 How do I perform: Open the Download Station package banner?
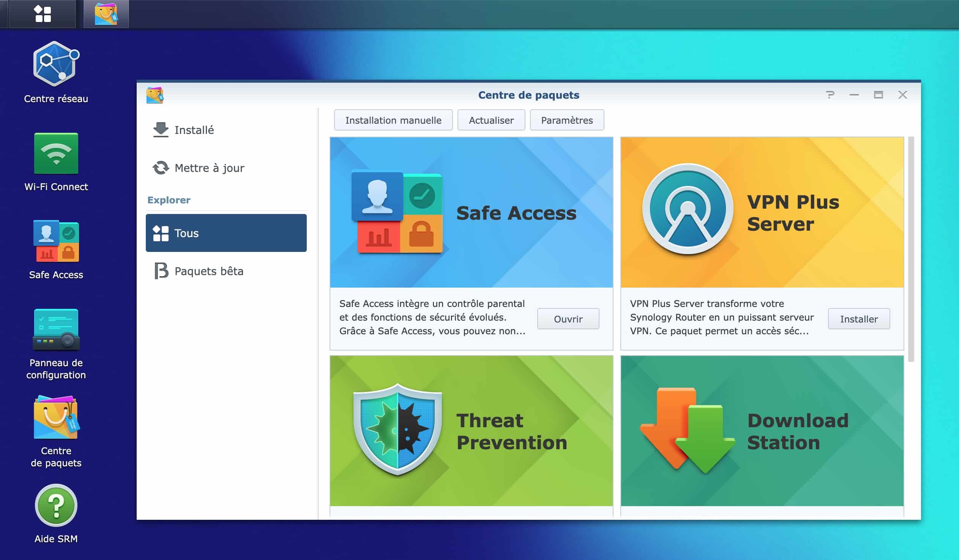click(x=762, y=431)
